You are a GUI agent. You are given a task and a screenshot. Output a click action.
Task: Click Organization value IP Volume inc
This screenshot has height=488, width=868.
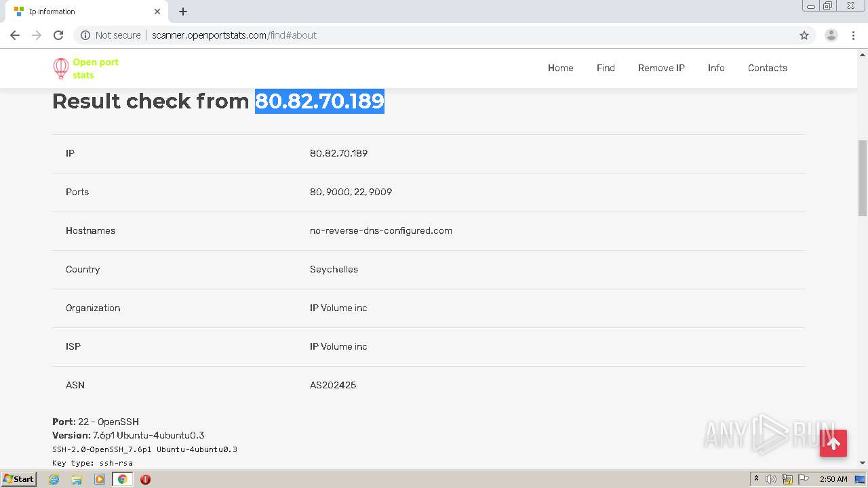click(338, 308)
